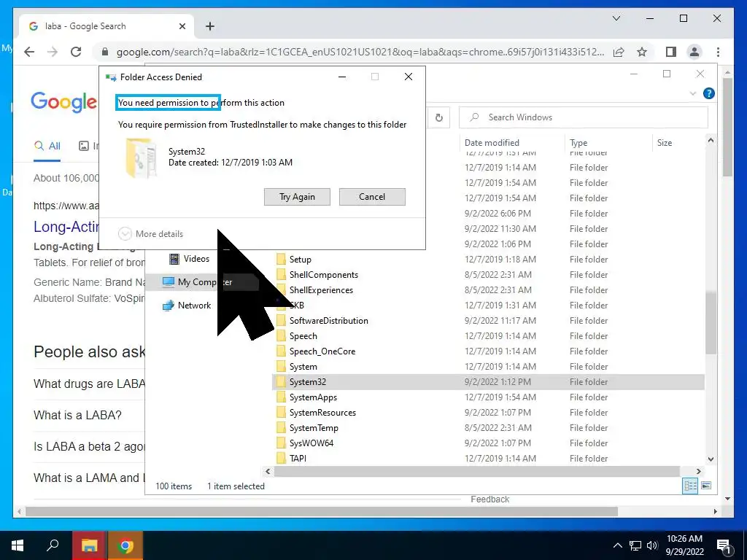
Task: Click the Chrome address bar URL
Action: pyautogui.click(x=360, y=52)
